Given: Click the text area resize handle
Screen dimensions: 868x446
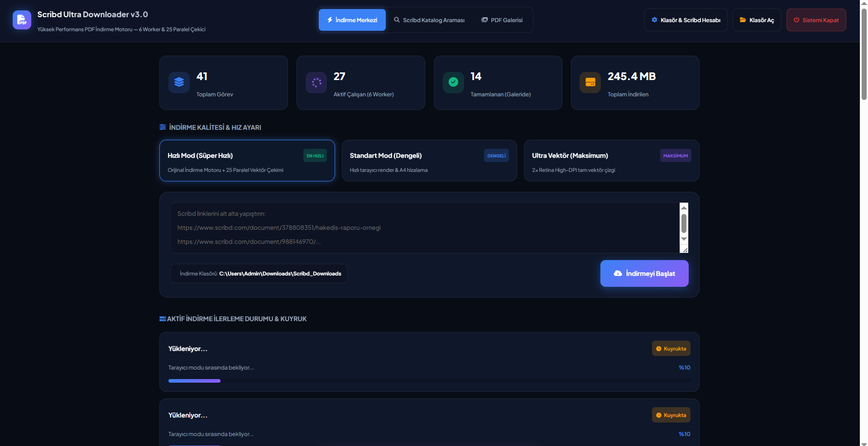Looking at the screenshot, I should [685, 250].
